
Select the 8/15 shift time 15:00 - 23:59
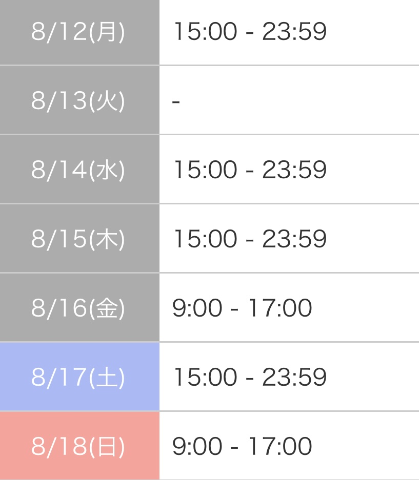[x=250, y=239]
